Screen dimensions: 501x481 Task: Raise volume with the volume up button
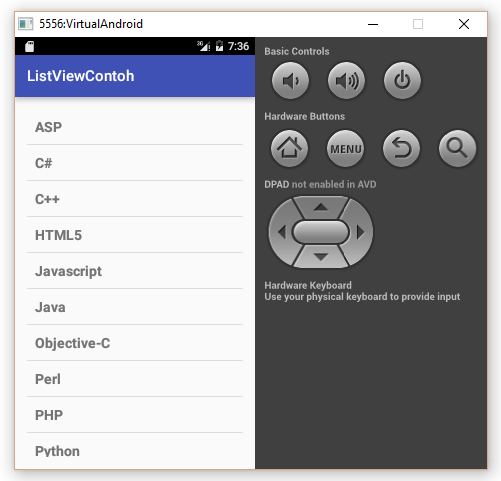[346, 80]
